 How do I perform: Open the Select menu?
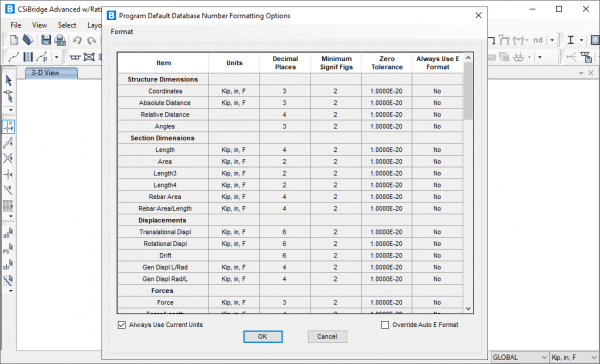point(67,25)
